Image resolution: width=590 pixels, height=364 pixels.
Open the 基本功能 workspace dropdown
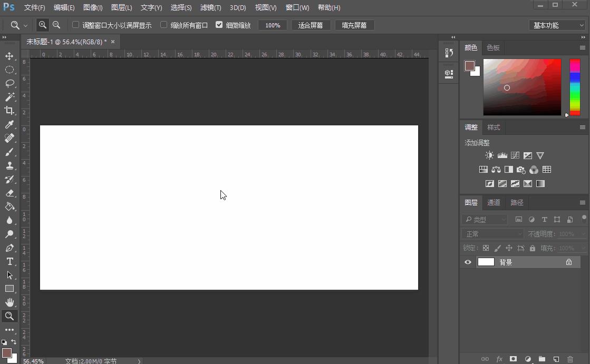(557, 25)
